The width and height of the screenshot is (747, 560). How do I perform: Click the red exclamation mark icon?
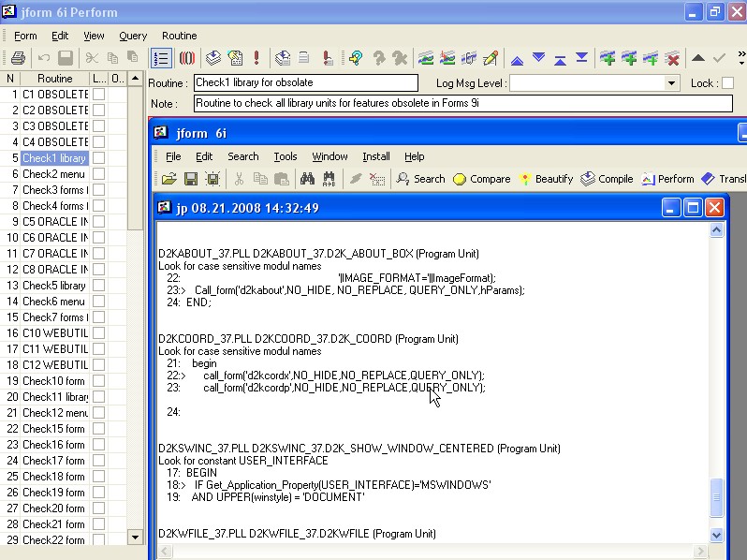coord(256,58)
